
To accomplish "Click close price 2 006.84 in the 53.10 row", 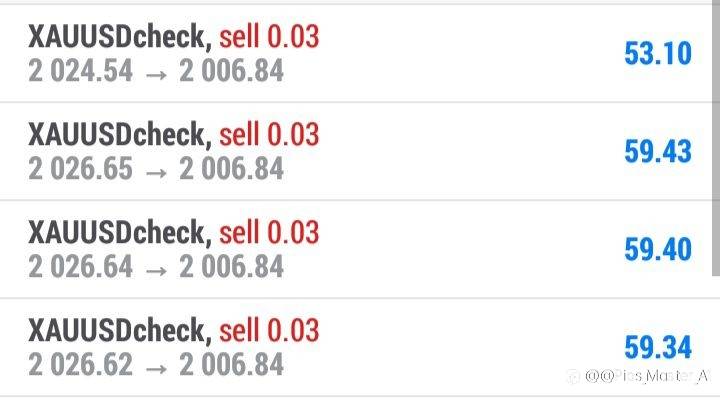I will click(x=231, y=71).
